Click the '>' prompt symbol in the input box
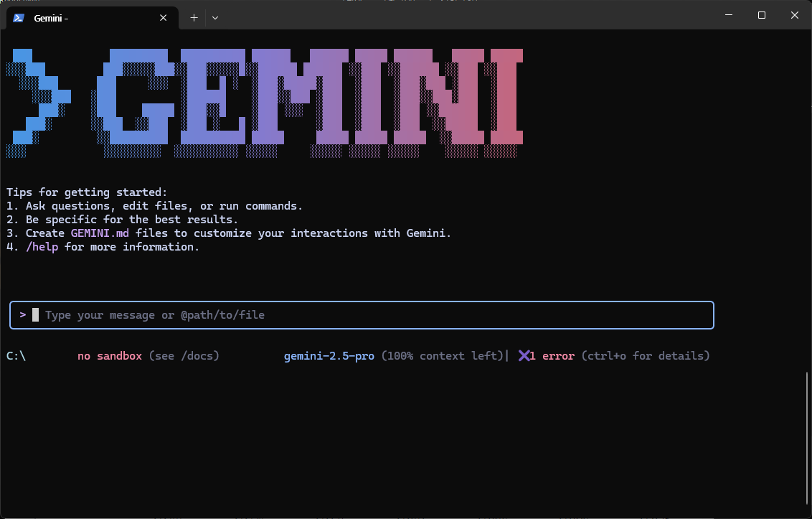 pyautogui.click(x=23, y=314)
